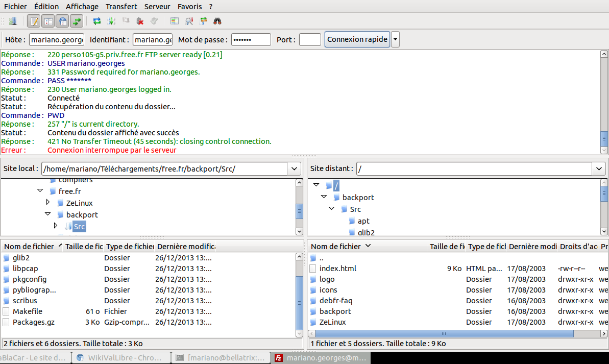The width and height of the screenshot is (609, 364).
Task: Toggle the transfer queue panel
Action: (77, 21)
